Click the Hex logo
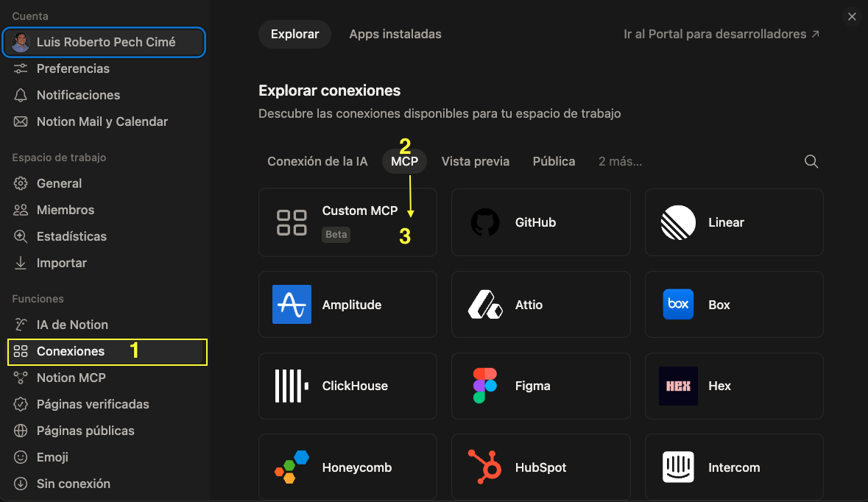The width and height of the screenshot is (868, 502). click(x=678, y=386)
